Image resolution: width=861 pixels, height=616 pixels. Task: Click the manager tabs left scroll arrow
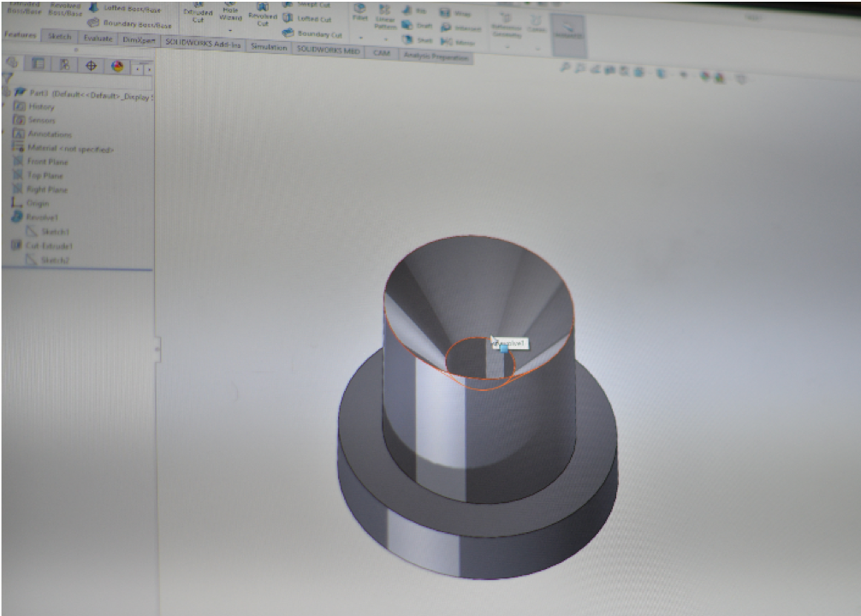click(x=137, y=69)
